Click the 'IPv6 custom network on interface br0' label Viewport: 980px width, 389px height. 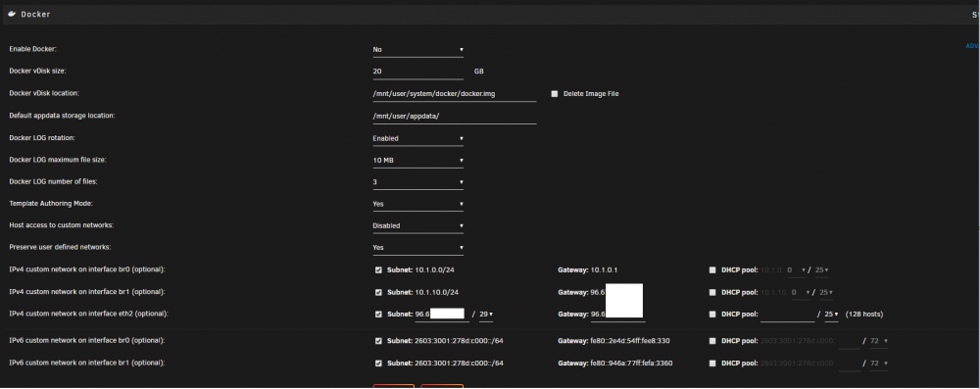click(x=87, y=341)
